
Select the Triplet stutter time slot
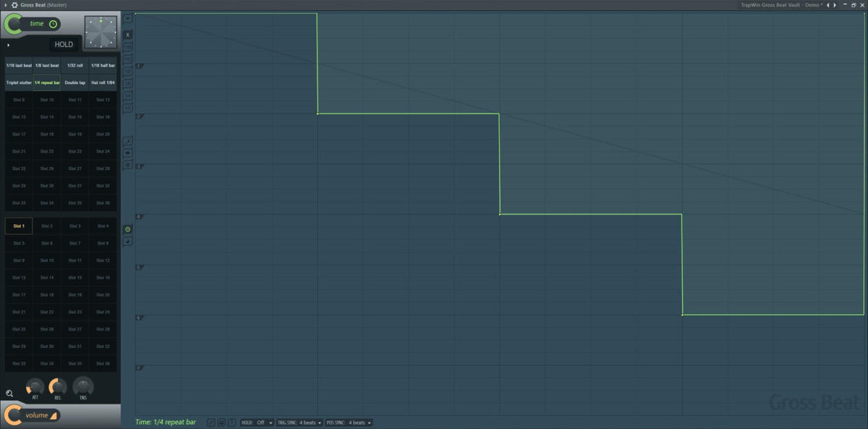pos(19,82)
